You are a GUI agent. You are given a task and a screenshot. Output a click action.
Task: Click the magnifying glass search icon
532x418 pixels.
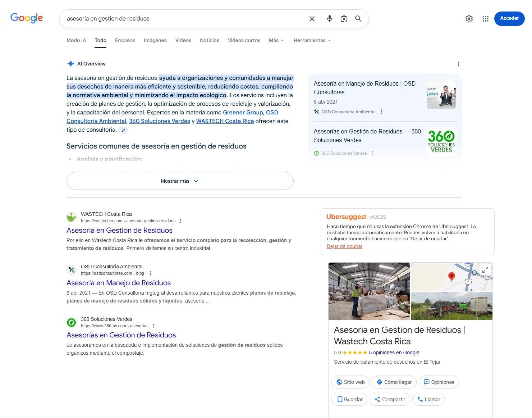coord(358,19)
